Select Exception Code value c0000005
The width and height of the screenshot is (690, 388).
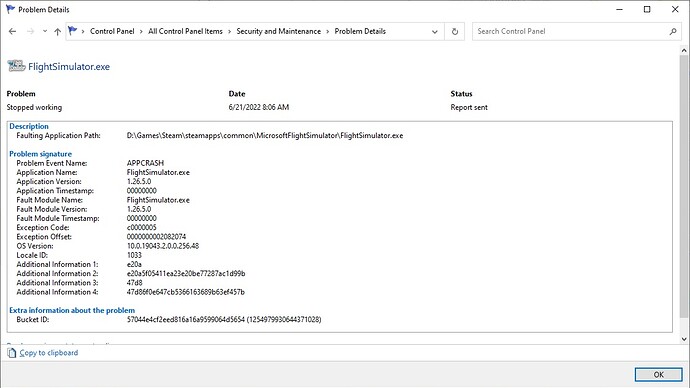pos(141,227)
